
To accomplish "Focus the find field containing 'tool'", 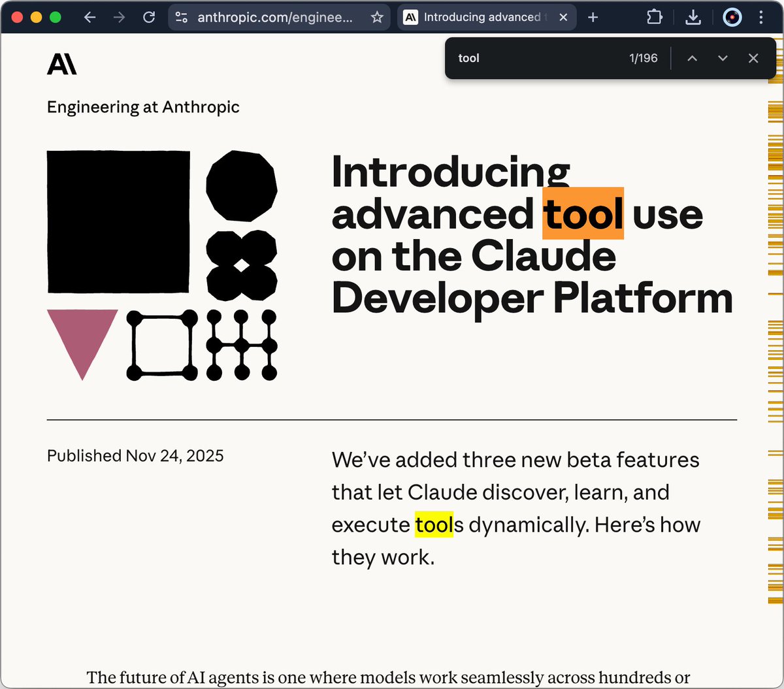I will pos(536,58).
